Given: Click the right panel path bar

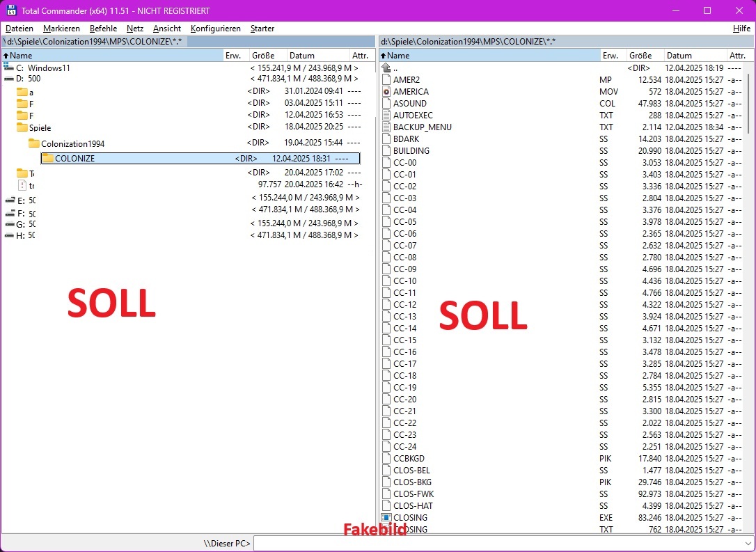Looking at the screenshot, I should (x=565, y=42).
